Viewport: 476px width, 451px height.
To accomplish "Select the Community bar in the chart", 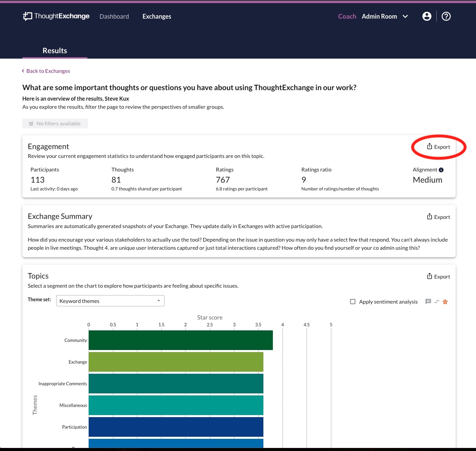I will click(181, 340).
